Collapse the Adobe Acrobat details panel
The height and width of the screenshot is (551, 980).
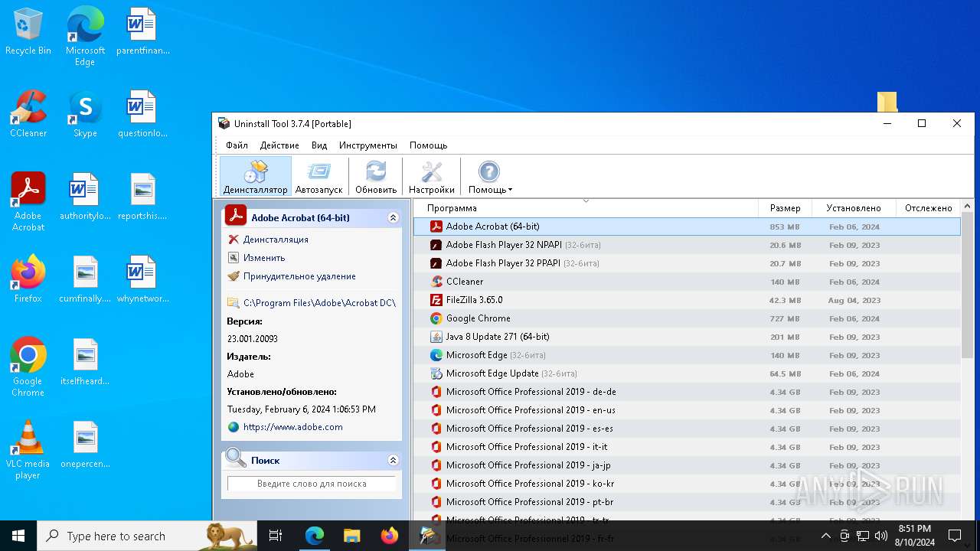click(x=393, y=217)
